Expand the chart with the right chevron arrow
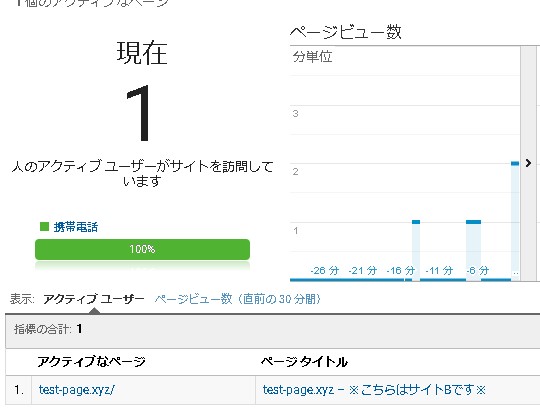540x417 pixels. click(528, 163)
